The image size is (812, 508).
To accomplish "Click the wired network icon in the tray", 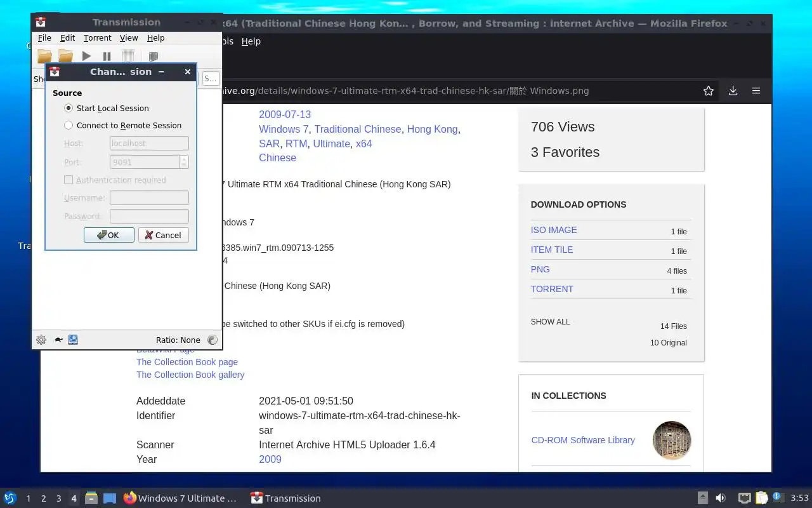I will pos(745,498).
